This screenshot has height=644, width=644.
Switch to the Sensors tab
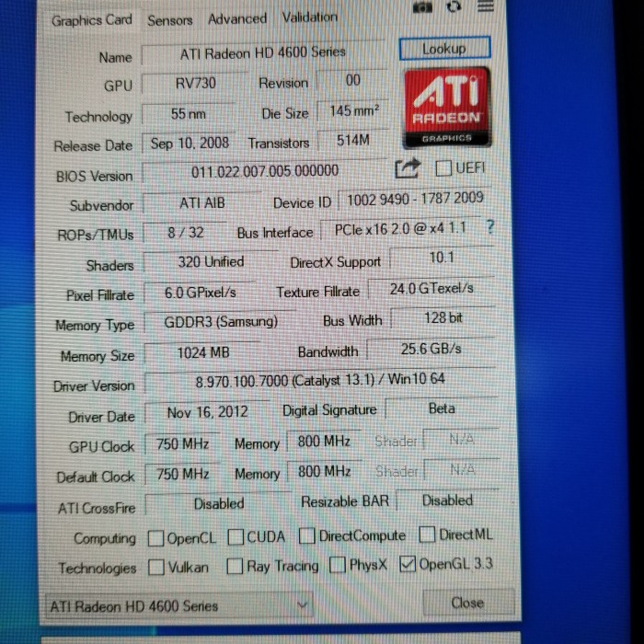click(x=170, y=20)
